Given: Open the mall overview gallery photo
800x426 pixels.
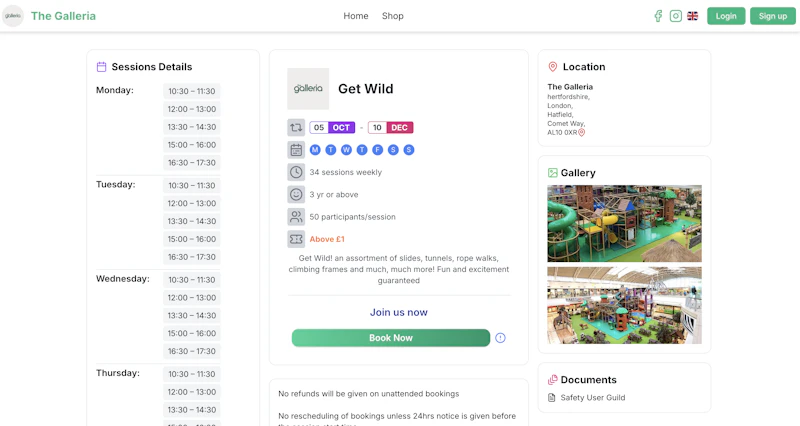Looking at the screenshot, I should click(624, 305).
